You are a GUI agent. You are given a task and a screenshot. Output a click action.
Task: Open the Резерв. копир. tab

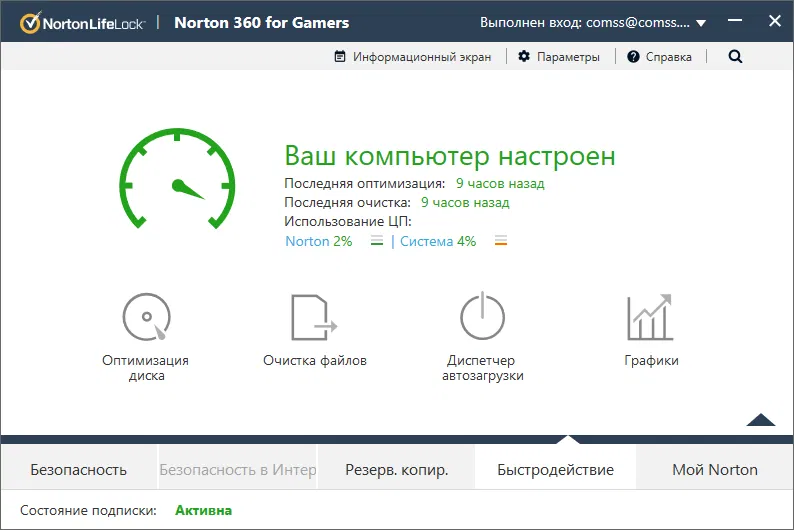click(396, 470)
